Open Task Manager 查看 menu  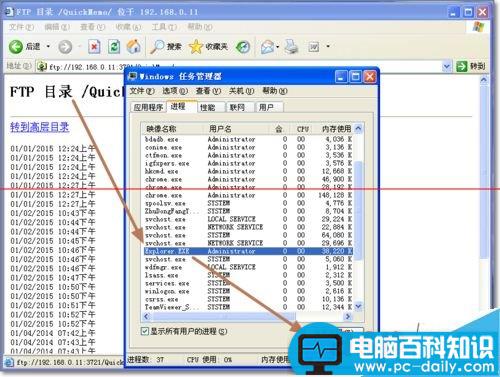(x=208, y=91)
